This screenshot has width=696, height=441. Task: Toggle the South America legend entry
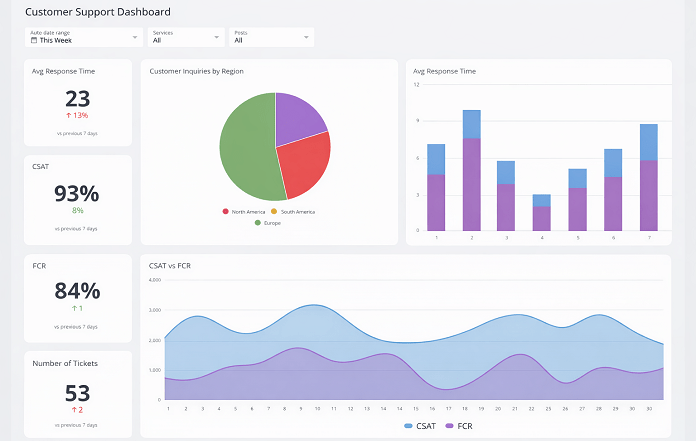coord(294,212)
